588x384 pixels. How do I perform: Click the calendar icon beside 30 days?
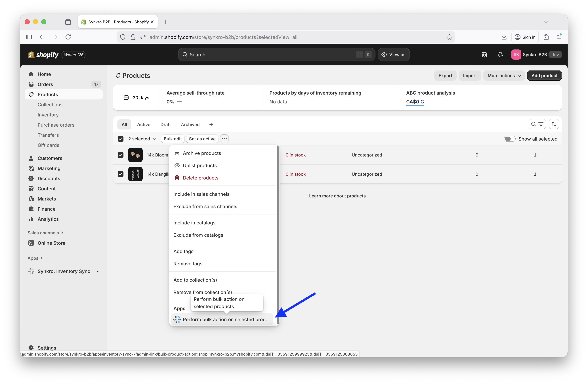click(x=126, y=97)
